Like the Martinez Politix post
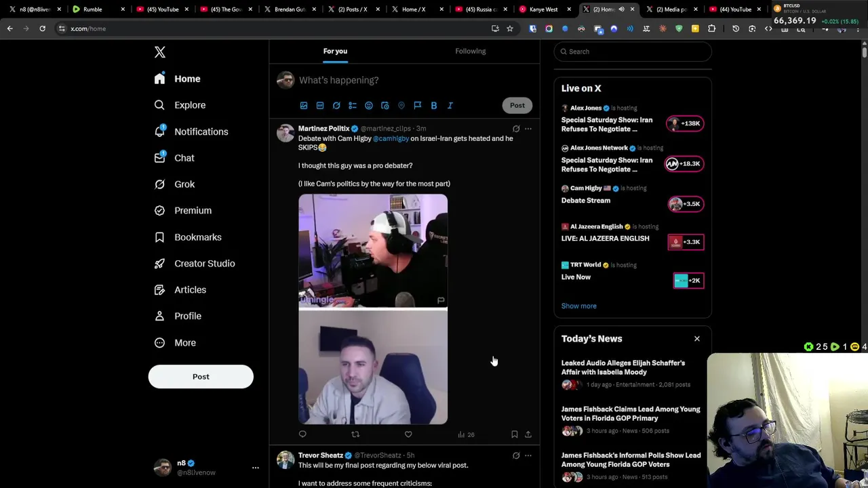The width and height of the screenshot is (868, 488). [408, 434]
